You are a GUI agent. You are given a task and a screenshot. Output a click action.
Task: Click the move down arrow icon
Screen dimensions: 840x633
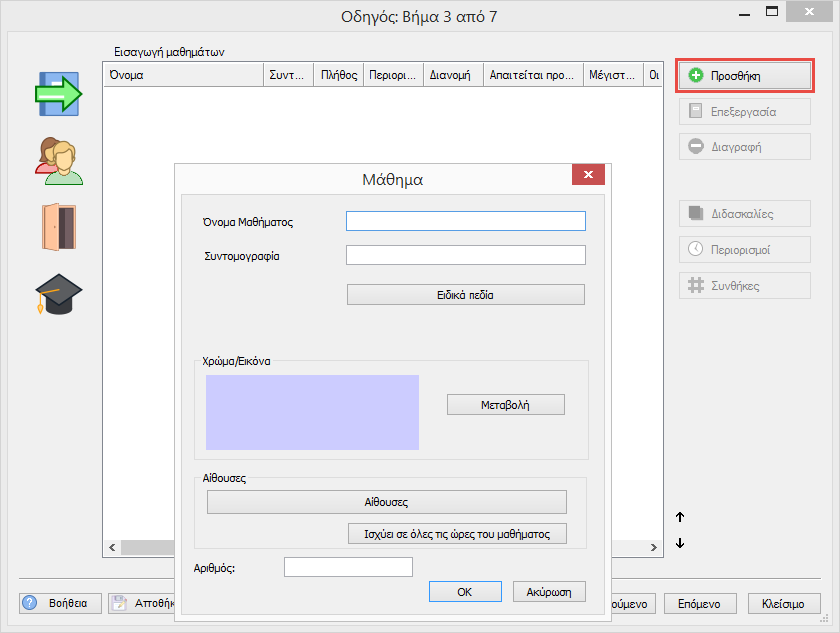click(680, 543)
